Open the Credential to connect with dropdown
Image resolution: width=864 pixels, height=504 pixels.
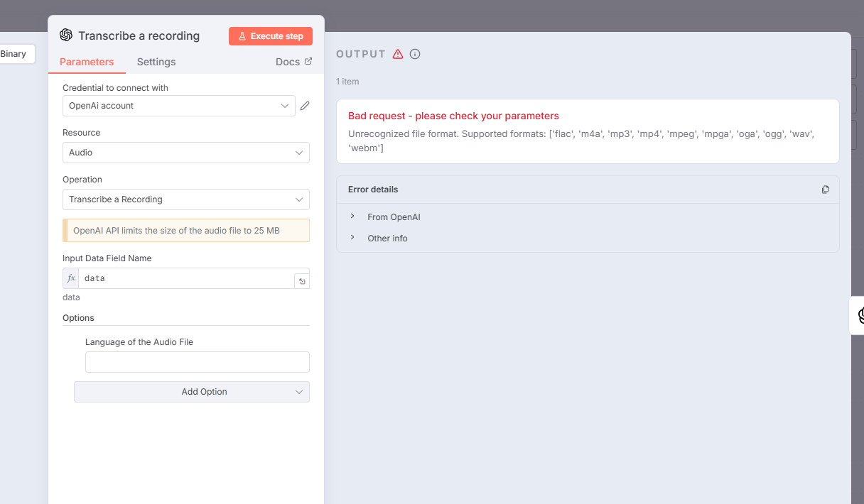click(178, 106)
